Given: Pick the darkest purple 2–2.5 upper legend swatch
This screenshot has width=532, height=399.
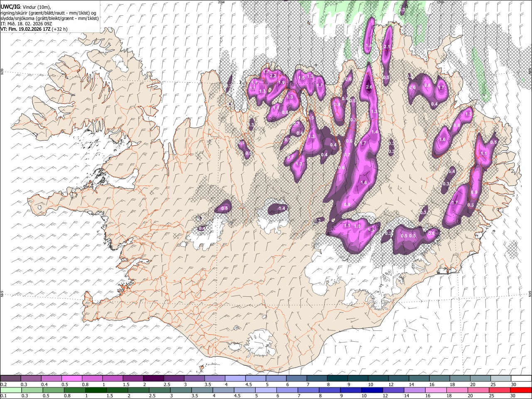Looking at the screenshot, I should pos(153,378).
